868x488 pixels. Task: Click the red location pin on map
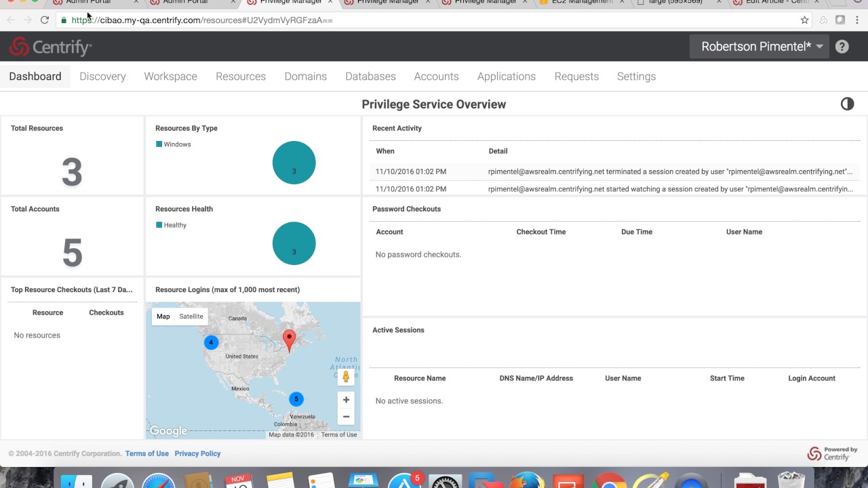click(289, 341)
